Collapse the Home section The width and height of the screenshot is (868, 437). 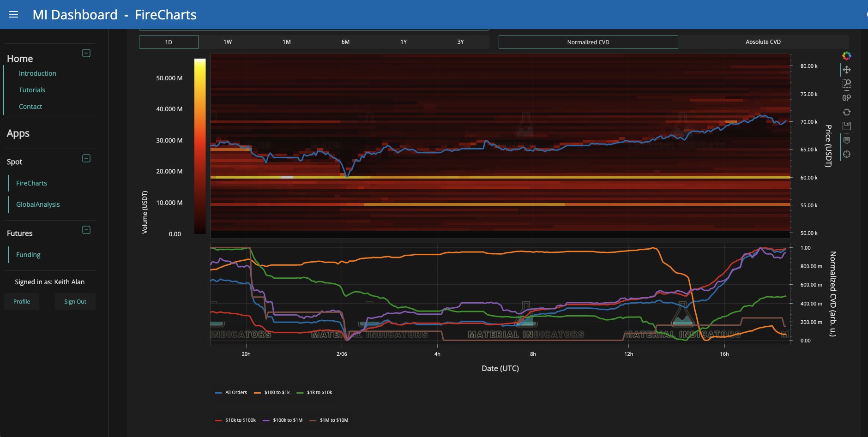(86, 53)
